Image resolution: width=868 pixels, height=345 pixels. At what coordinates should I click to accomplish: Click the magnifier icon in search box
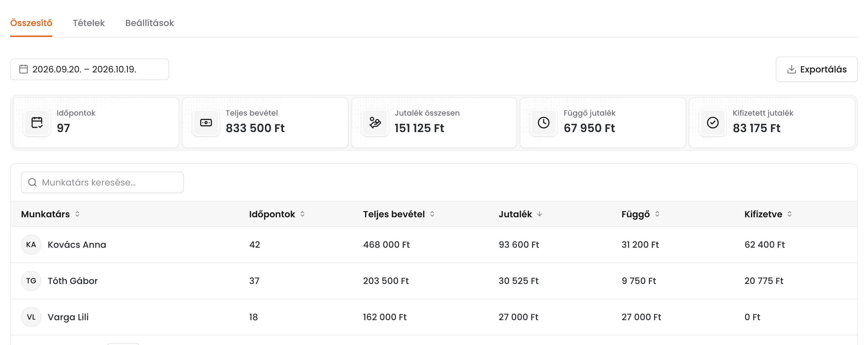coord(32,182)
